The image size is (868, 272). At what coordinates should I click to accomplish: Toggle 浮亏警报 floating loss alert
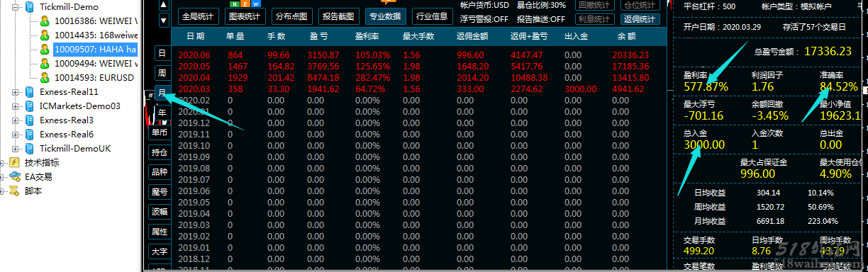click(x=484, y=19)
